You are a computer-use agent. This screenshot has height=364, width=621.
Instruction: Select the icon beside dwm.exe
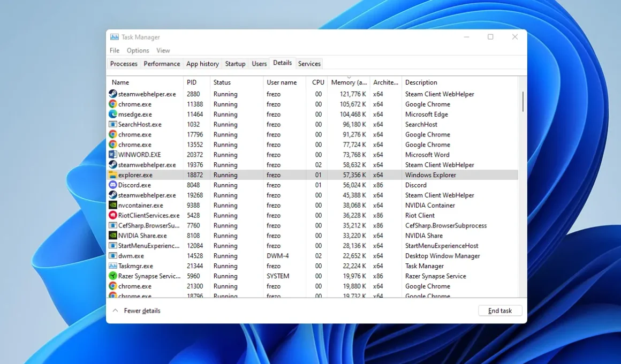tap(113, 255)
